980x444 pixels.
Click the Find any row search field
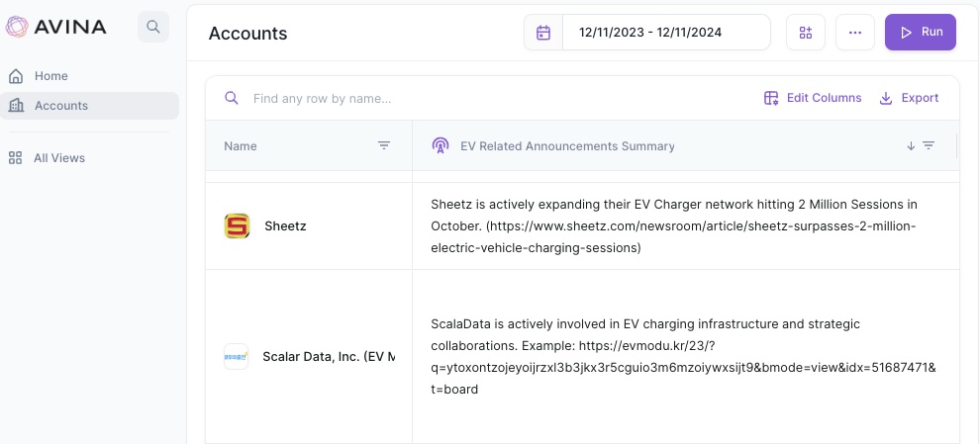point(396,98)
